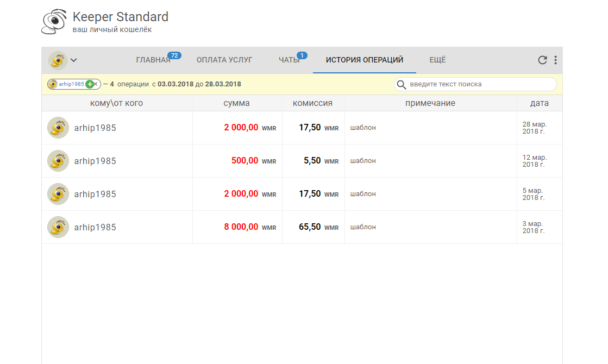
Task: Click the 72 badge on ГЛАВНАЯ
Action: pos(174,55)
